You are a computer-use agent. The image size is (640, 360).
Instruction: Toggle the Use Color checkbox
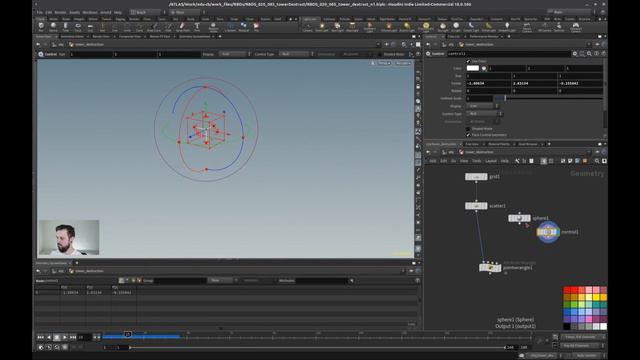pos(468,61)
